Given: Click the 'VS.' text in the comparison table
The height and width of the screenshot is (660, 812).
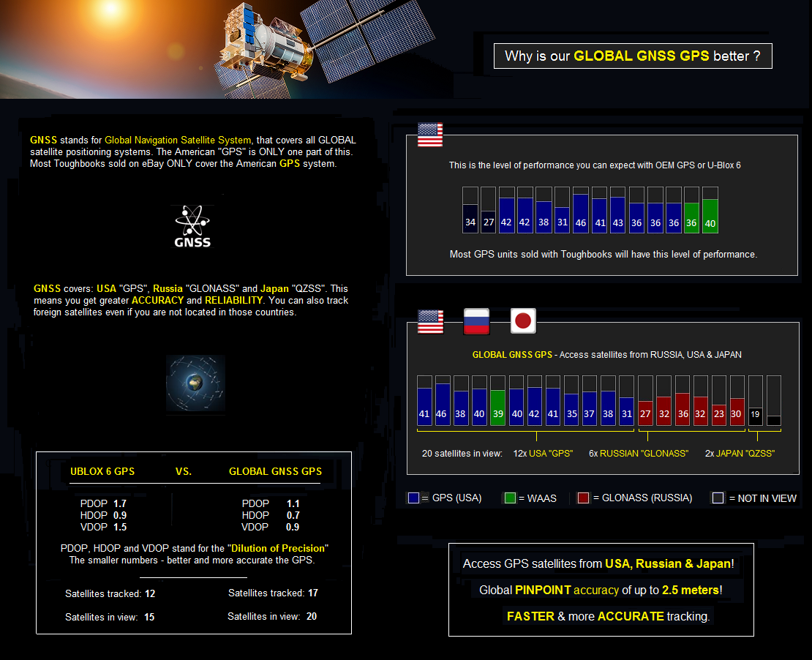Looking at the screenshot, I should click(184, 471).
